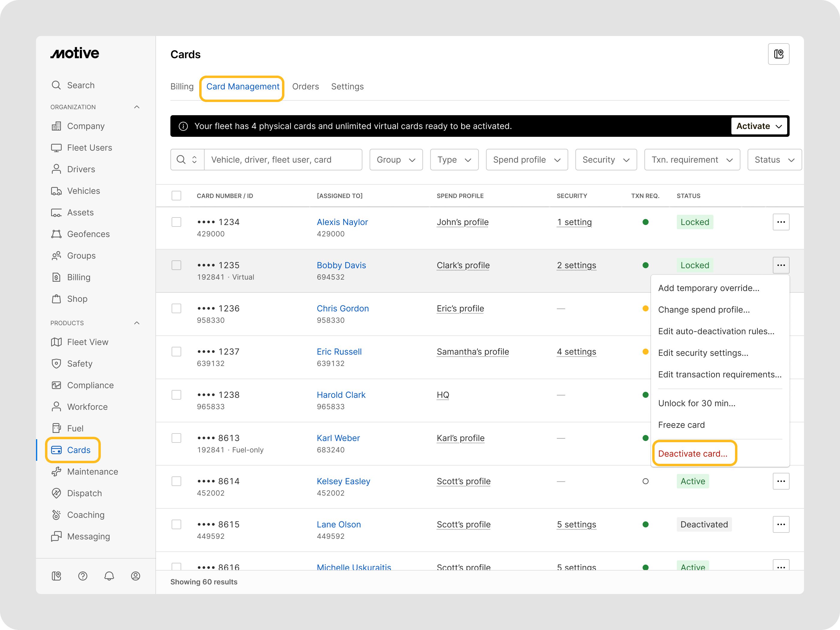The image size is (840, 630).
Task: Open three-dot menu for card 1234
Action: pyautogui.click(x=781, y=222)
